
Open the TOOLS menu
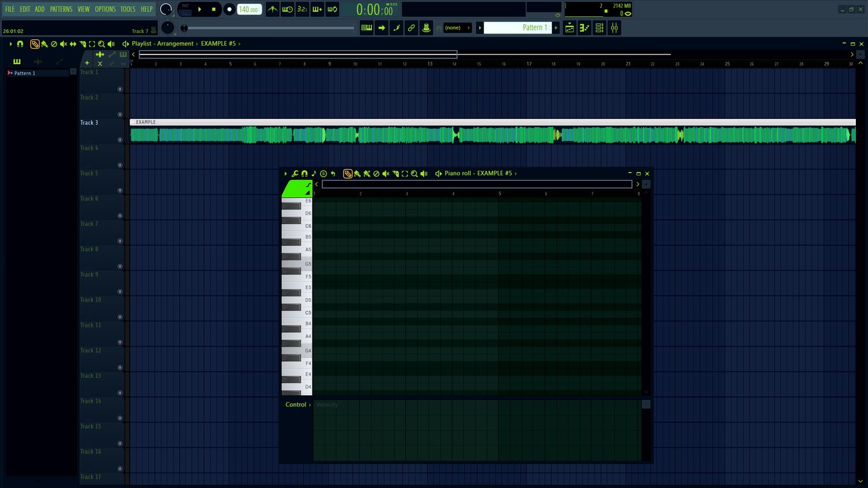128,9
